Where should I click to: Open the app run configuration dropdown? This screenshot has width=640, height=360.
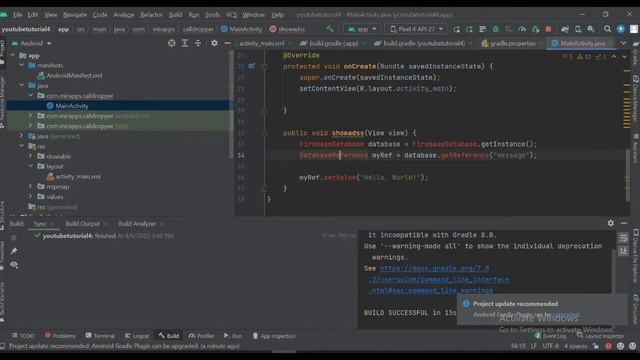tap(362, 29)
